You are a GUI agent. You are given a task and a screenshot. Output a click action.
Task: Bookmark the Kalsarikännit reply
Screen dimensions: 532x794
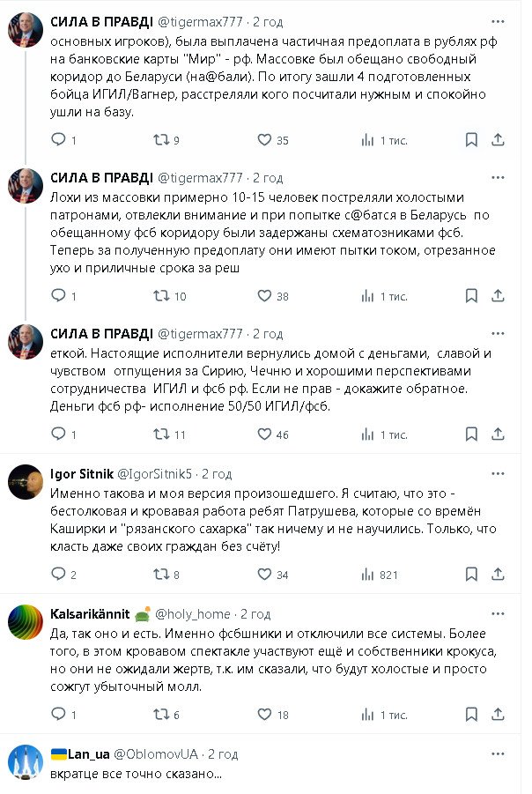point(472,714)
